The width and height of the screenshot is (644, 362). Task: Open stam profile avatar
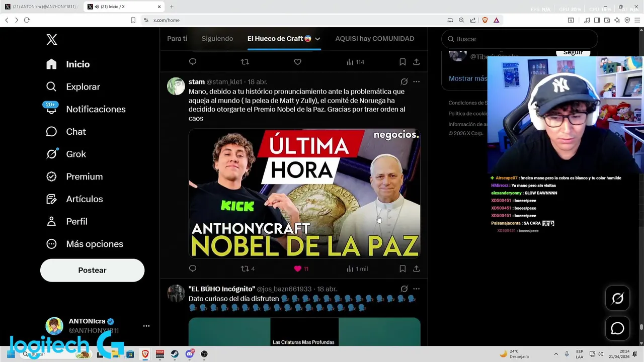pyautogui.click(x=176, y=86)
